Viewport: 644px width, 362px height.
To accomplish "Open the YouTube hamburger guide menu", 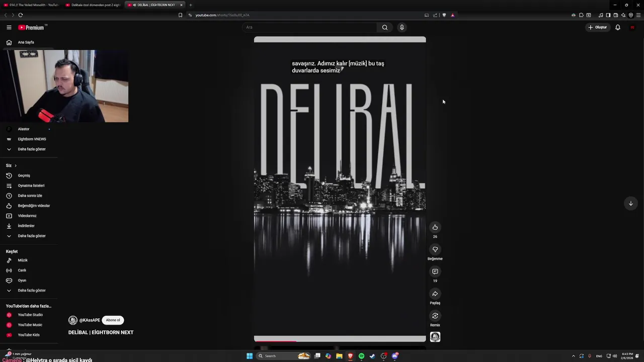I will pyautogui.click(x=9, y=28).
